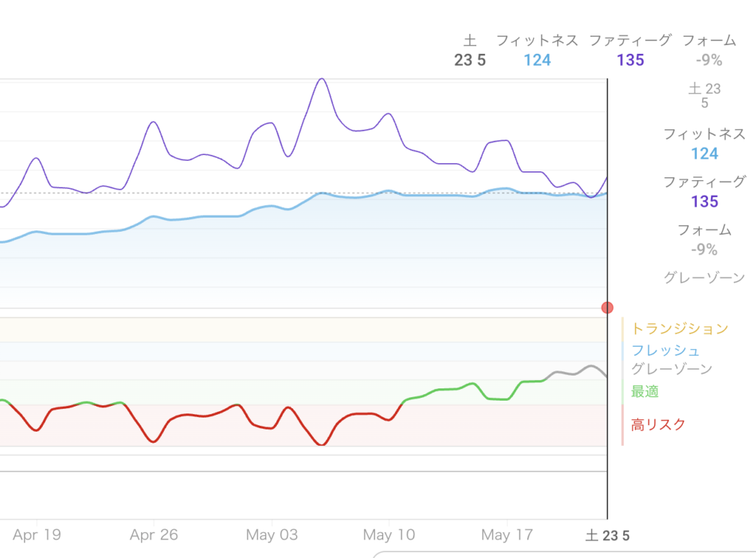Image resolution: width=756 pixels, height=558 pixels.
Task: Click the blue fitness line at its right end
Action: [x=605, y=193]
